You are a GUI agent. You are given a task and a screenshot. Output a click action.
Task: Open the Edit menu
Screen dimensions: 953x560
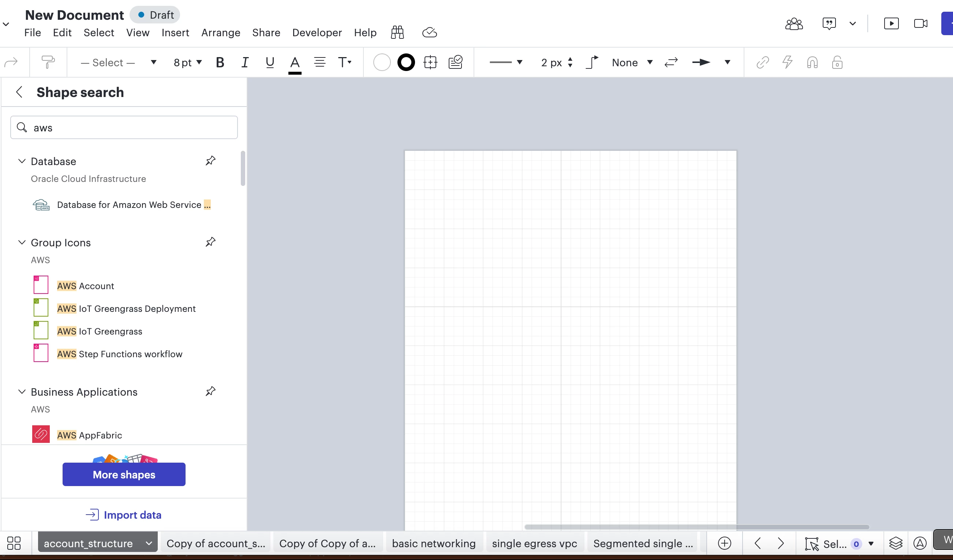point(62,33)
